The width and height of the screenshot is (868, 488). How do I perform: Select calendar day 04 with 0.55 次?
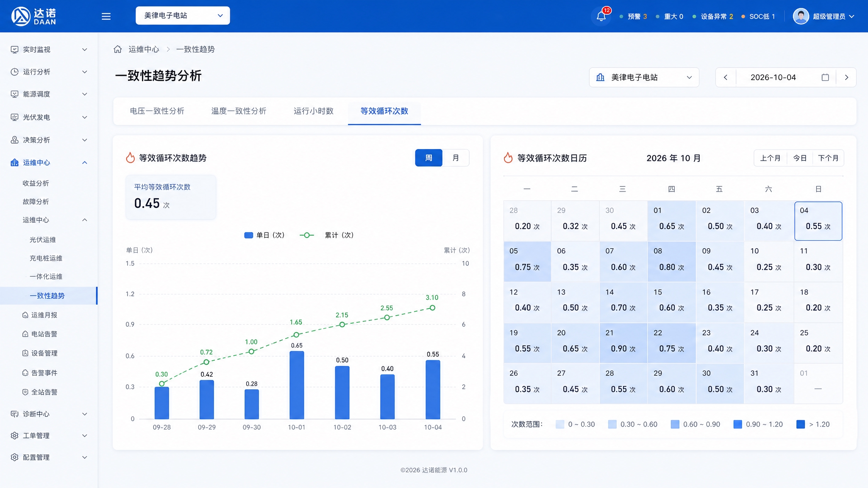[818, 221]
